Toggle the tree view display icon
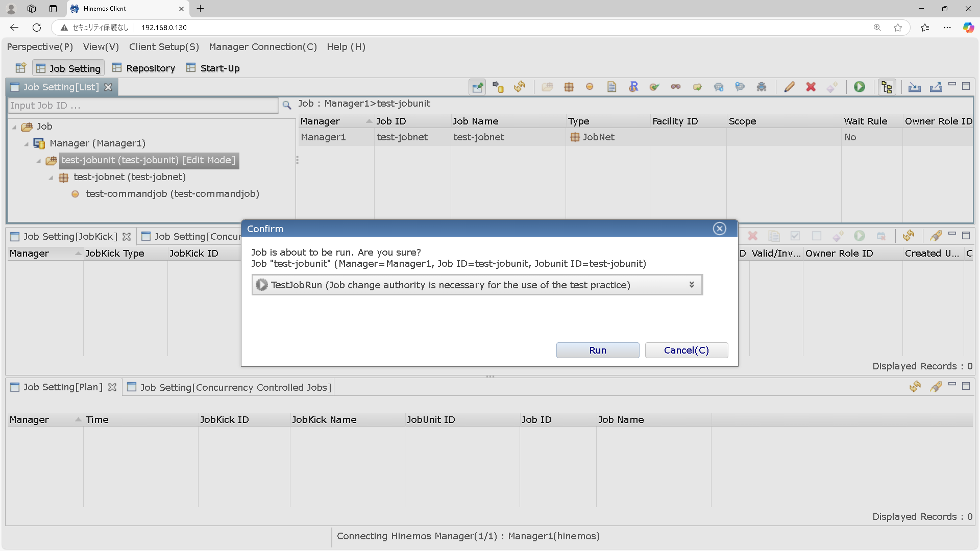980x551 pixels. [x=887, y=87]
